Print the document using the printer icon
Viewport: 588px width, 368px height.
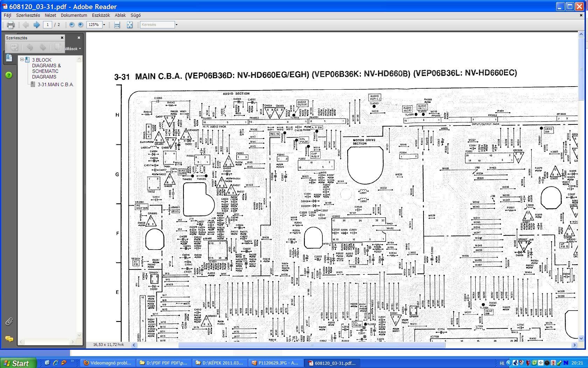[x=10, y=25]
